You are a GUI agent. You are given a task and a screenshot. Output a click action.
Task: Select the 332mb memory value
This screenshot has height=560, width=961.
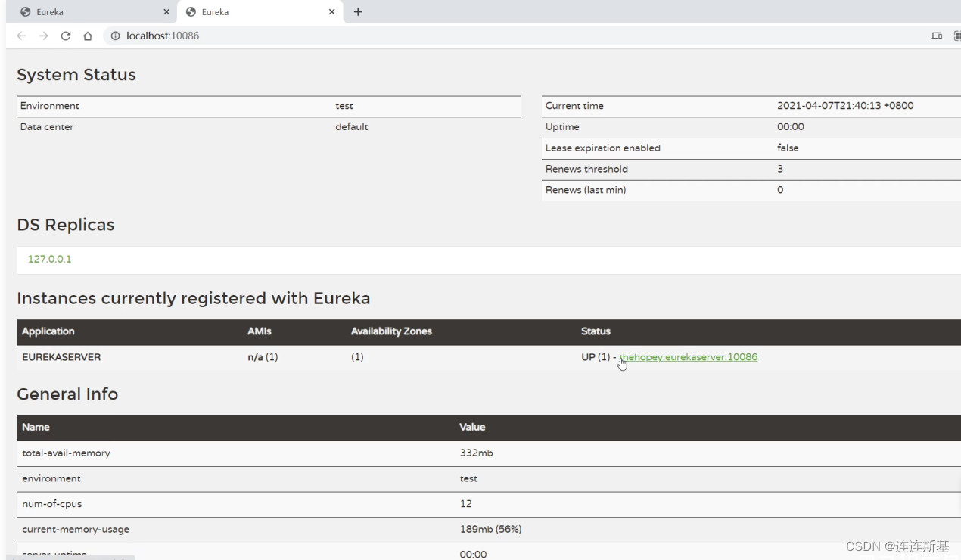pos(477,453)
